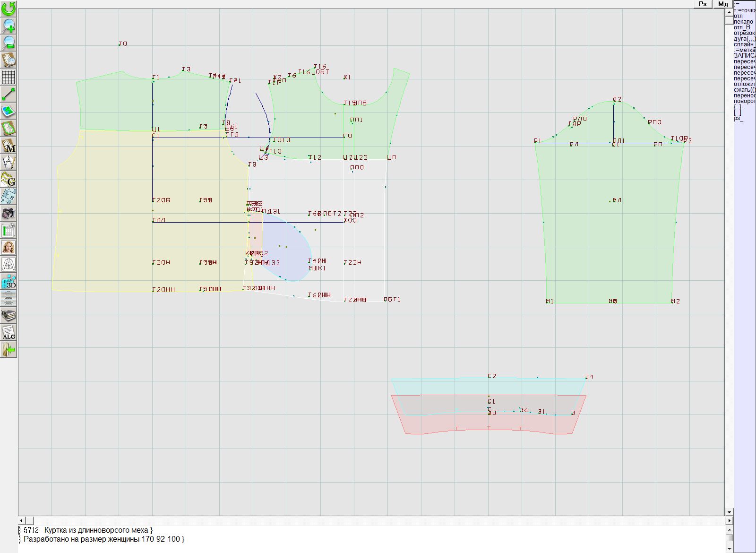This screenshot has height=553, width=756.
Task: Open the 3D view tool
Action: pyautogui.click(x=9, y=282)
